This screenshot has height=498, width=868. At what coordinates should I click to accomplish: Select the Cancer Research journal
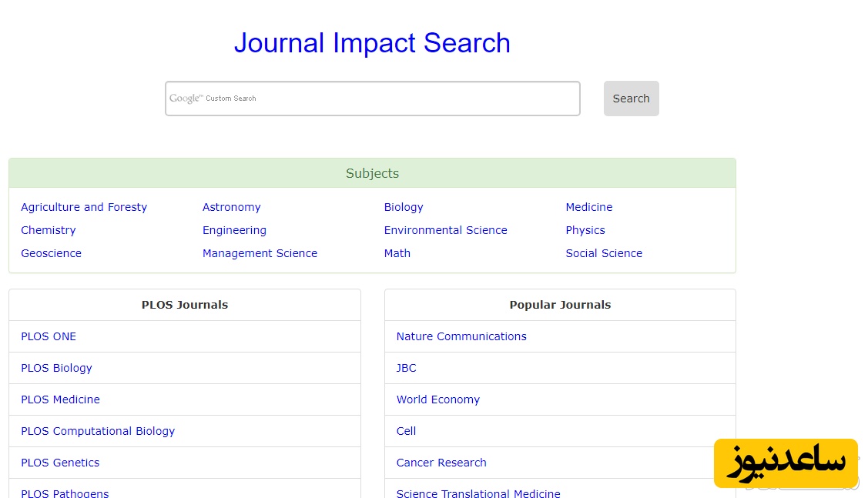pos(441,463)
